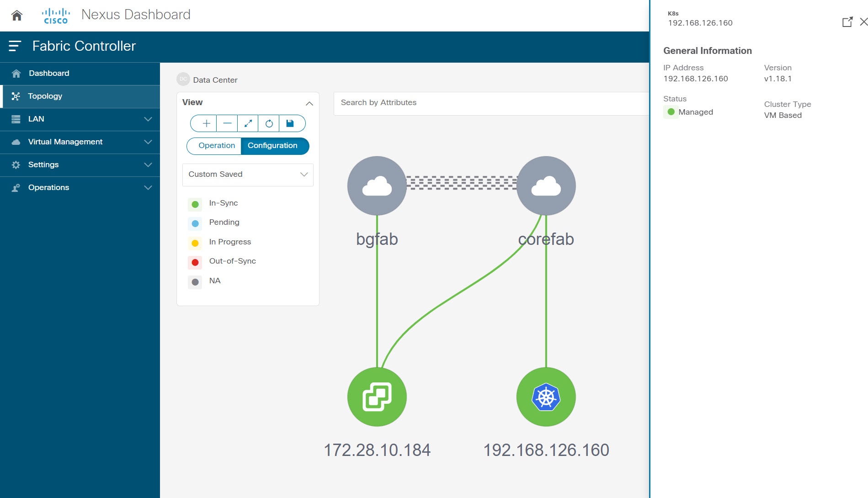The height and width of the screenshot is (498, 868).
Task: Switch to Operation view mode
Action: pos(214,146)
